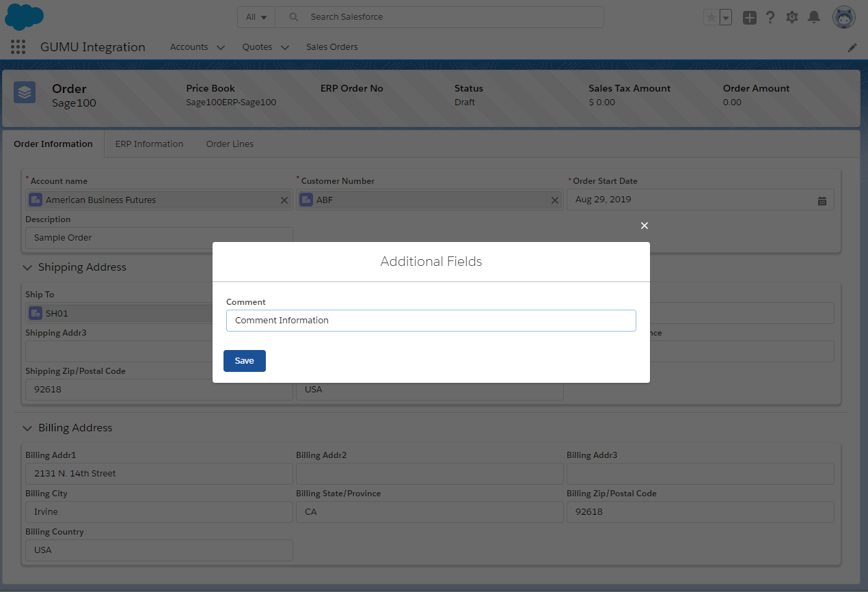Open the Sales Orders navigation item

coord(331,47)
